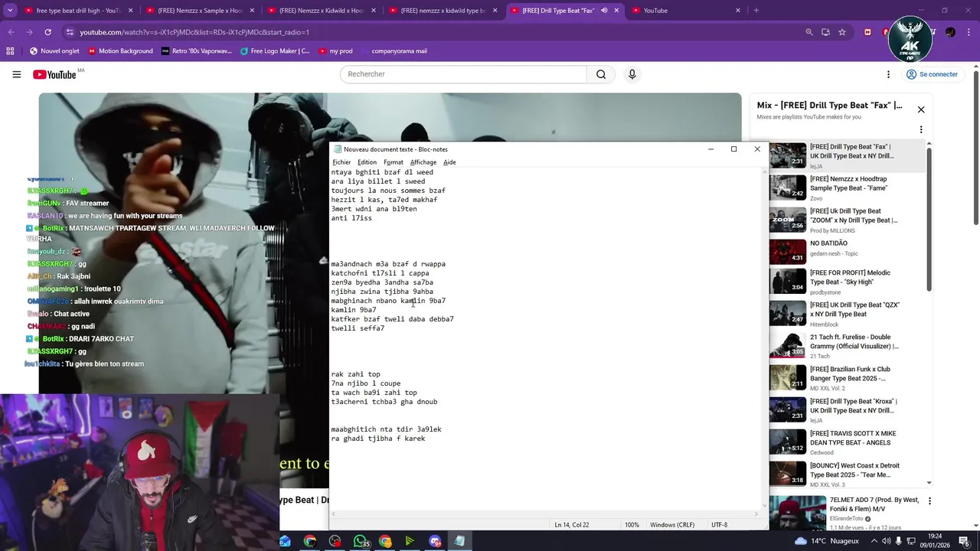Click Notepad status bar UTF-8 entry
The width and height of the screenshot is (980, 551).
[719, 525]
